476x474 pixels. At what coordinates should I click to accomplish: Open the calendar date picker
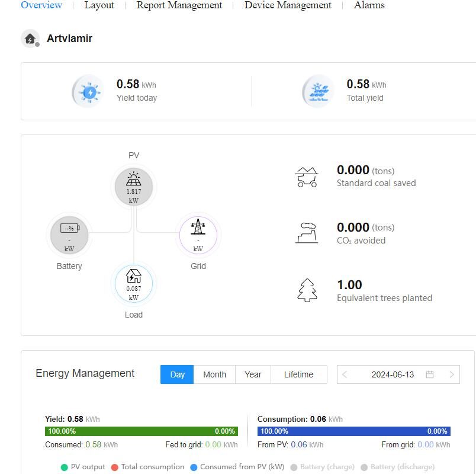(x=430, y=374)
